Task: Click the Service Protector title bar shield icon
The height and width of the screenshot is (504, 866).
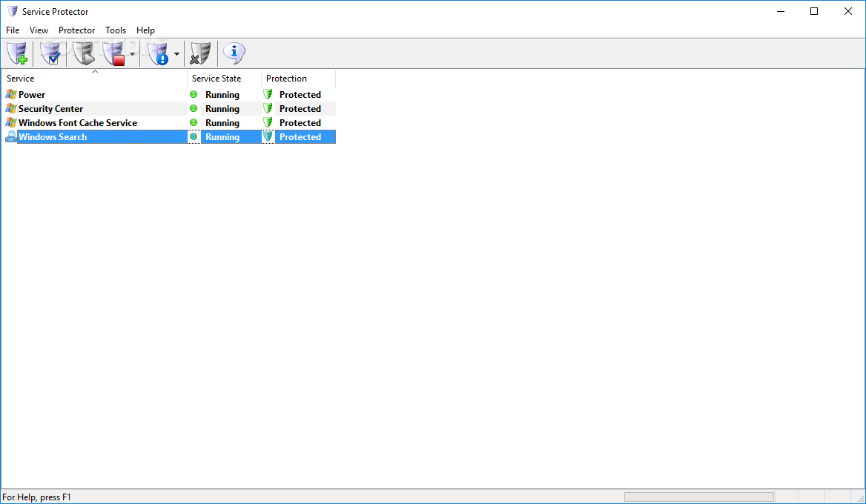Action: 12,11
